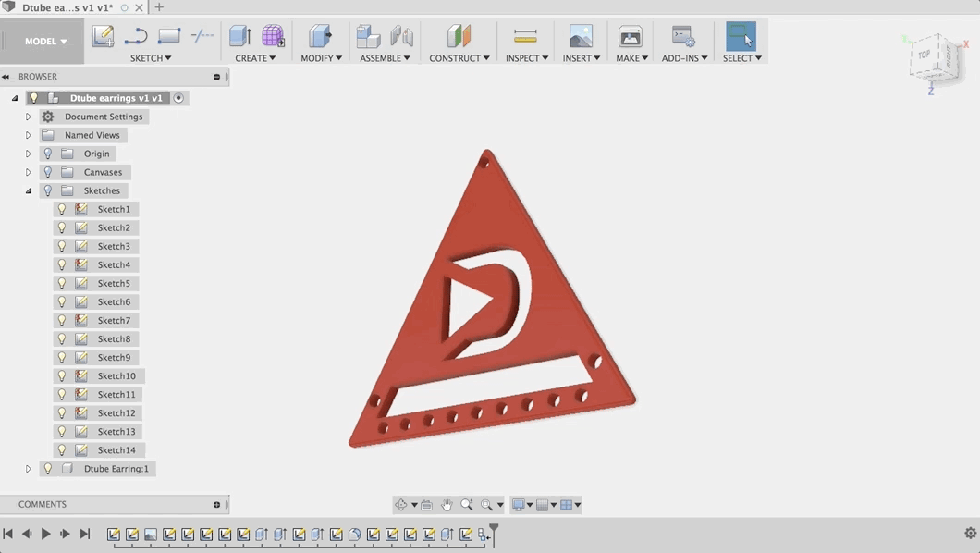Viewport: 980px width, 553px height.
Task: Toggle visibility bulb for Sketch1
Action: pos(62,209)
